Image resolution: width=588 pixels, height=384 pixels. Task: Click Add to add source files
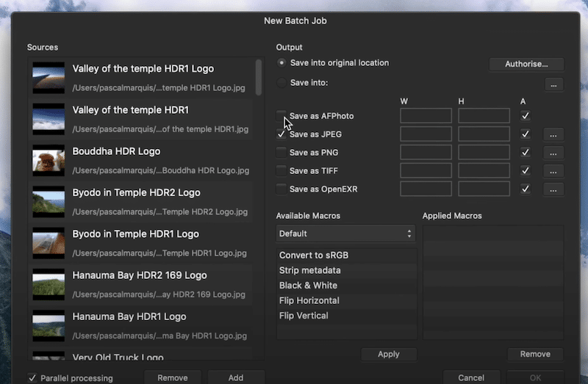coord(236,377)
